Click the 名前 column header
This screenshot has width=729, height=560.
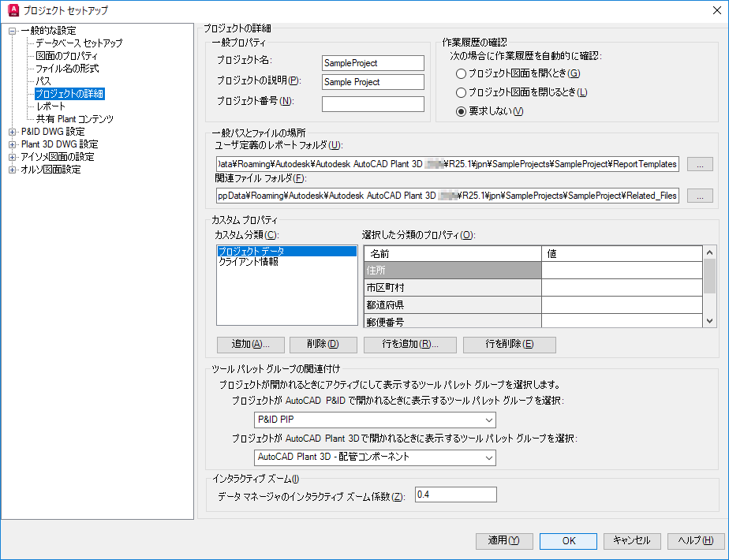click(453, 254)
